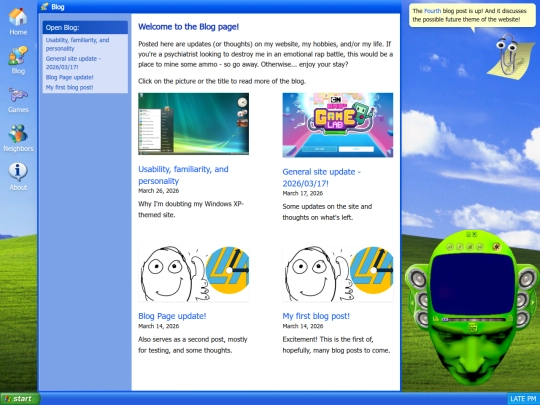Stop playback on the green media player
This screenshot has width=540, height=405.
(470, 247)
